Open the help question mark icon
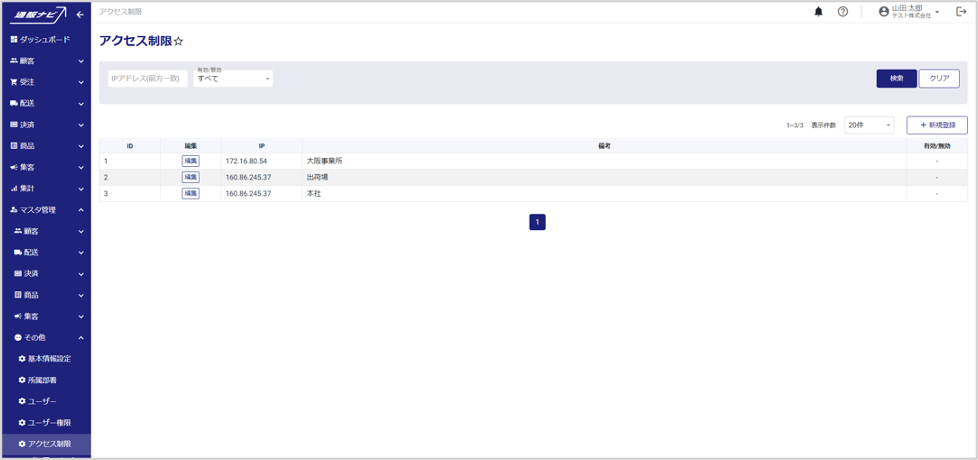The image size is (978, 460). point(843,12)
